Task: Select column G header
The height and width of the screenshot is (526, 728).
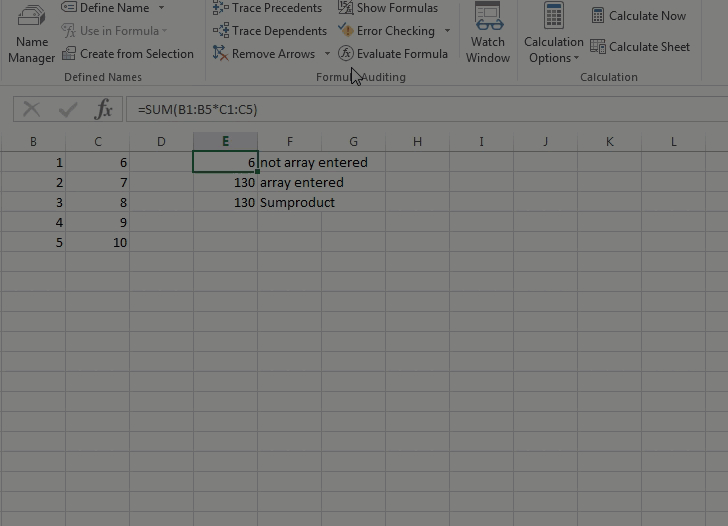Action: 353,142
